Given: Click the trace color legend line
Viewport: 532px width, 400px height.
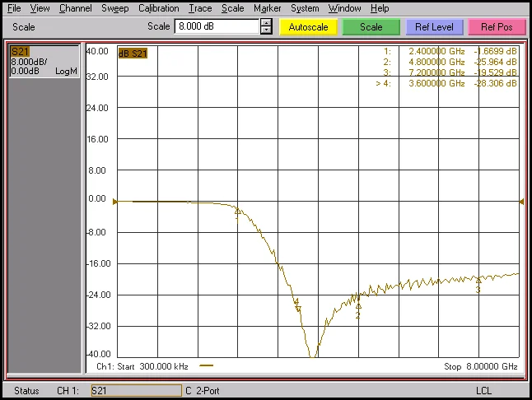Looking at the screenshot, I should pos(206,365).
